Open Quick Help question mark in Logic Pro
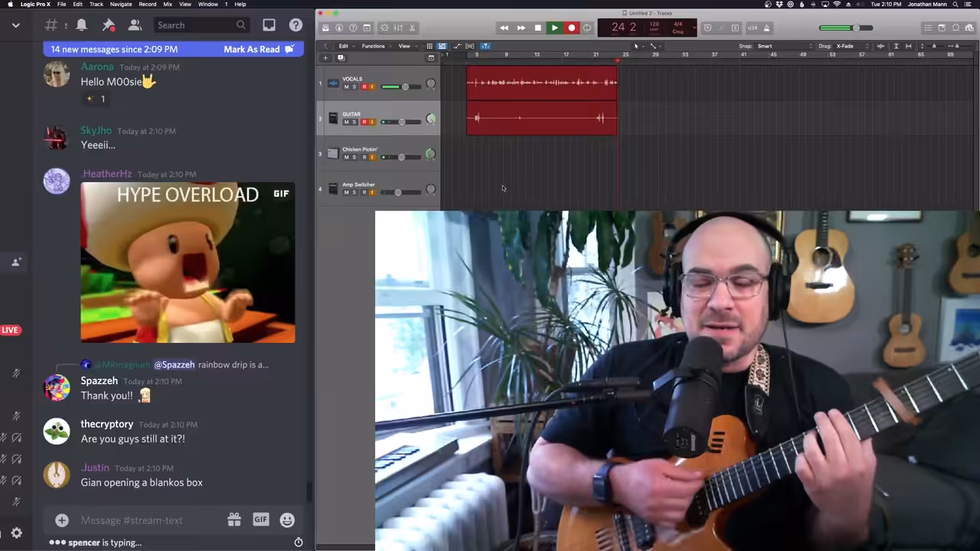980x551 pixels. 353,28
